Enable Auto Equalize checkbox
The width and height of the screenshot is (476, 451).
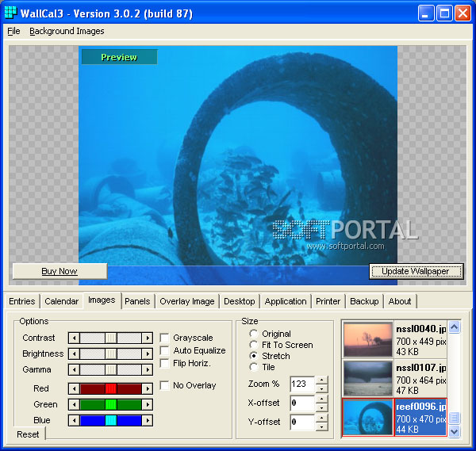coord(164,350)
